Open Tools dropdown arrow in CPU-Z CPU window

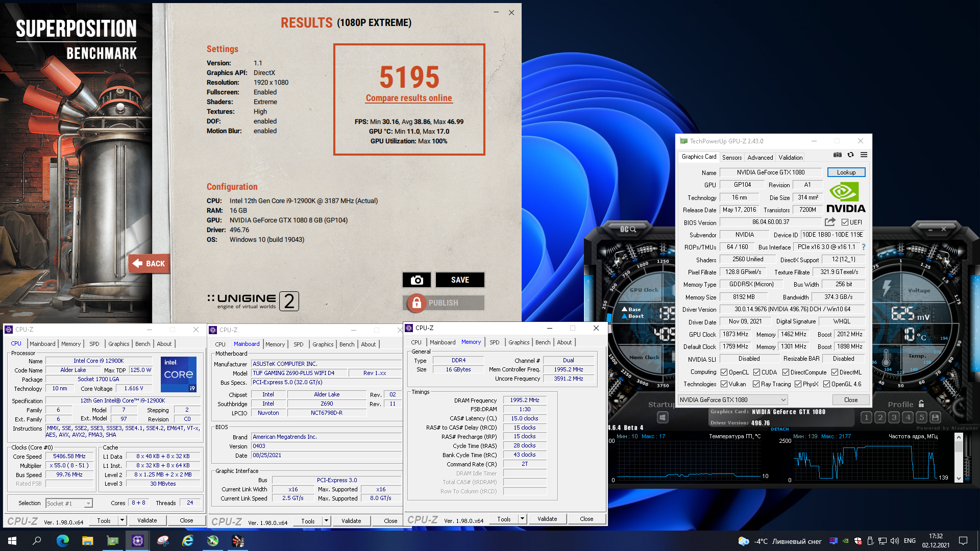click(x=122, y=520)
